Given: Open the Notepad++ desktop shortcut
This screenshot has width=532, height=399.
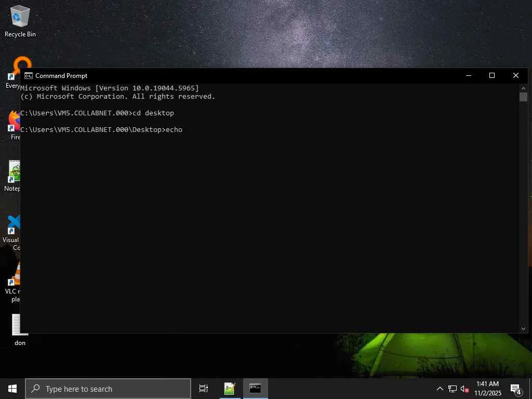Looking at the screenshot, I should point(12,176).
